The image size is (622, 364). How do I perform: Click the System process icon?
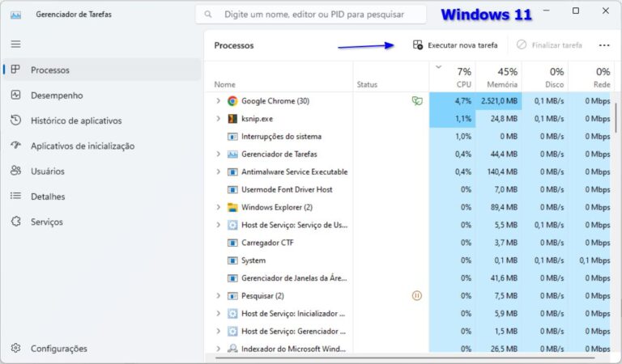tap(232, 260)
